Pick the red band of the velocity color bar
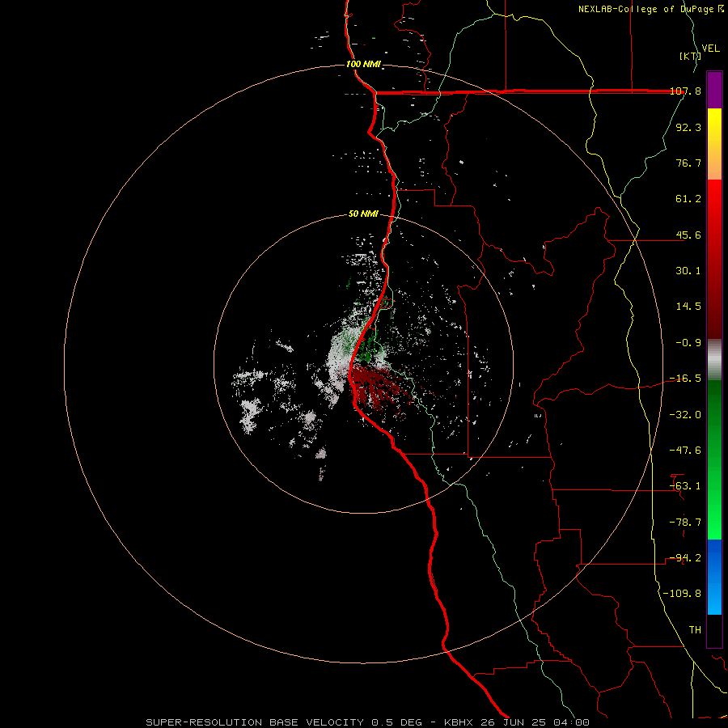Screen dimensions: 728x728 [714, 259]
